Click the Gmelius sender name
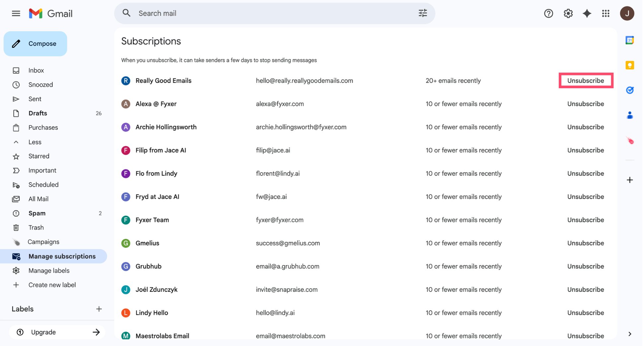 [147, 243]
